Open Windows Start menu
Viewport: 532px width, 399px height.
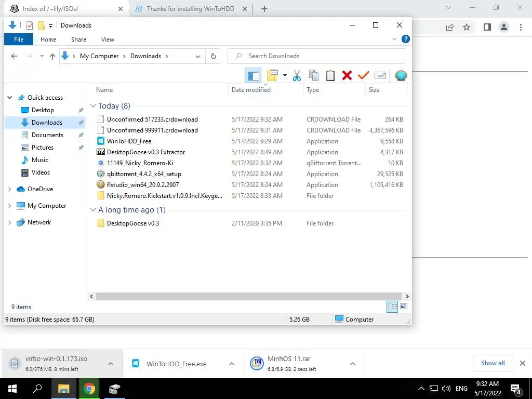click(x=12, y=389)
